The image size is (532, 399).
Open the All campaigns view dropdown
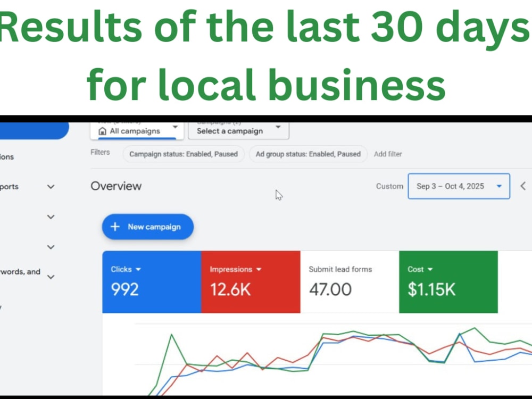point(137,131)
